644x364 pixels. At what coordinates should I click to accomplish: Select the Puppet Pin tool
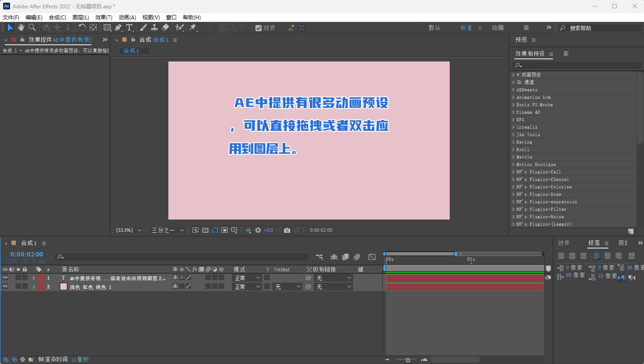pos(193,28)
